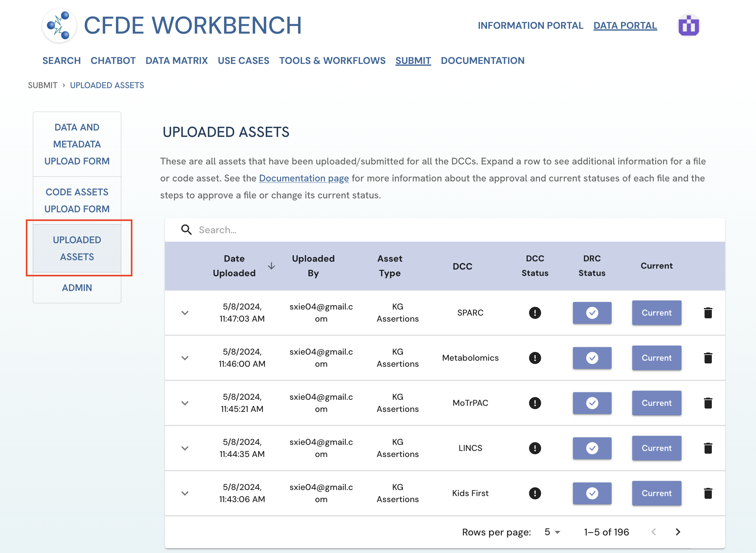Open the user avatar menu
Viewport: 756px width, 553px height.
(689, 25)
